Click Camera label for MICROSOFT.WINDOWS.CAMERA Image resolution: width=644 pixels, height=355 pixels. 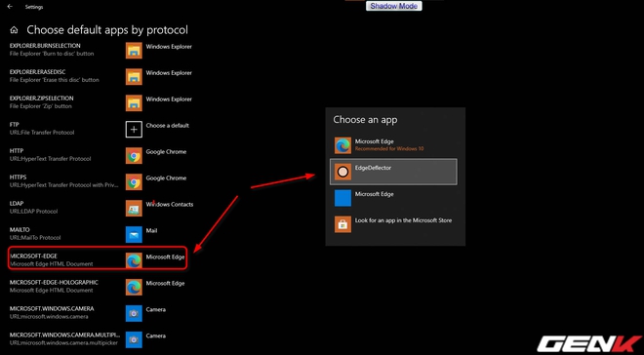(x=156, y=309)
